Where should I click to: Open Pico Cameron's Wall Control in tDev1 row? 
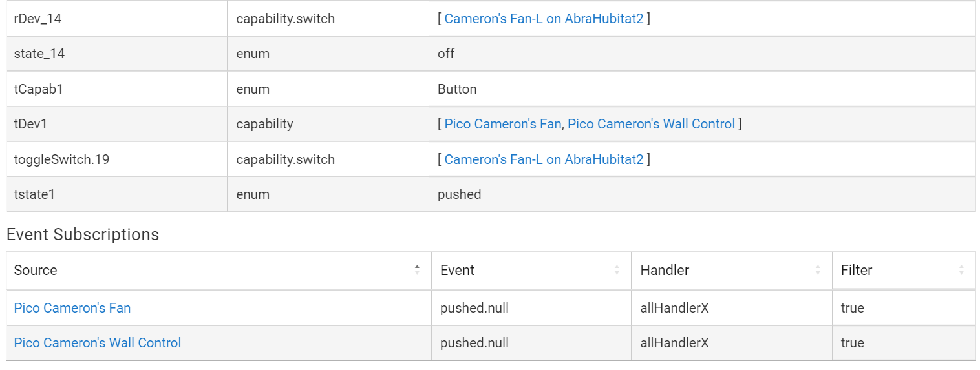pos(651,124)
